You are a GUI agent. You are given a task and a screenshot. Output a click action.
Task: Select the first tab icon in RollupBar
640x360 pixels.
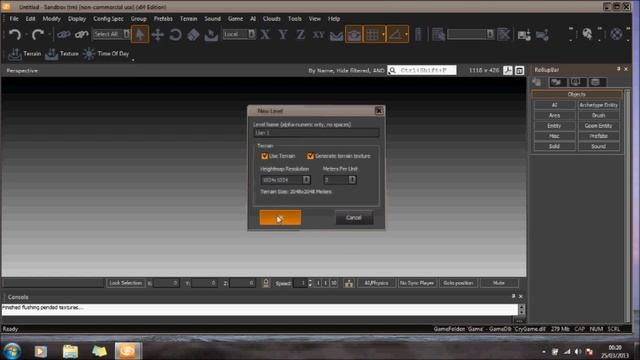(537, 82)
